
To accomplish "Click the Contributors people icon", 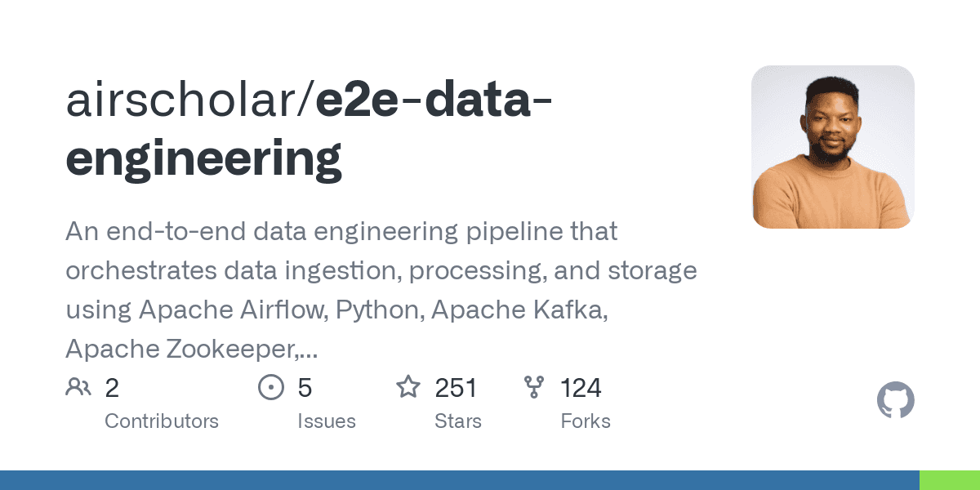I will pos(78,387).
